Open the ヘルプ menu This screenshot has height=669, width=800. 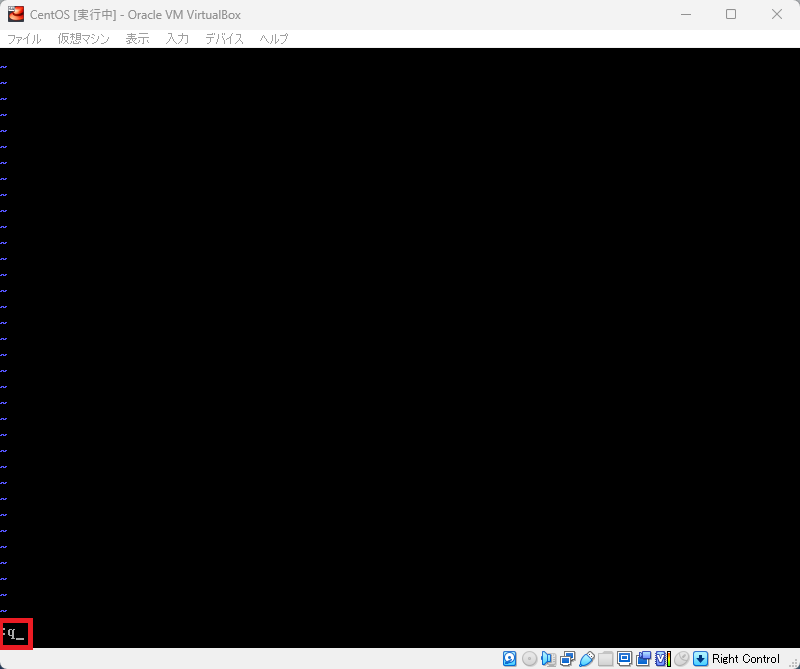point(274,39)
